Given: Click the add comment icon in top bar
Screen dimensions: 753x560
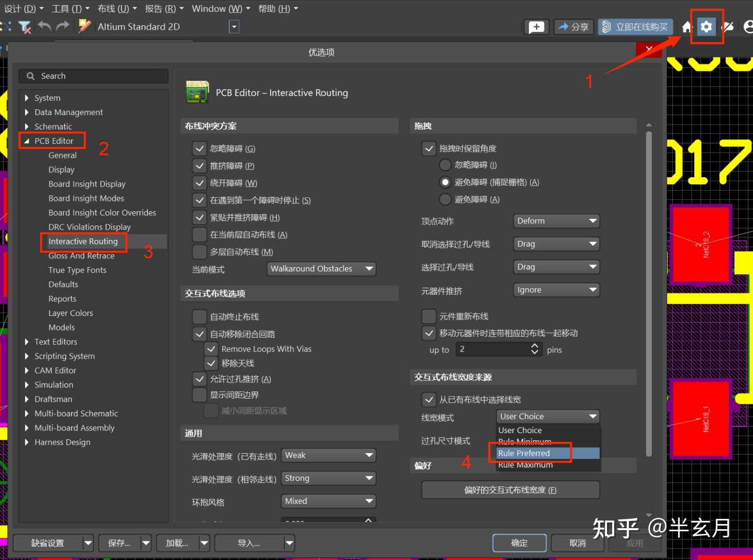Looking at the screenshot, I should click(x=537, y=27).
